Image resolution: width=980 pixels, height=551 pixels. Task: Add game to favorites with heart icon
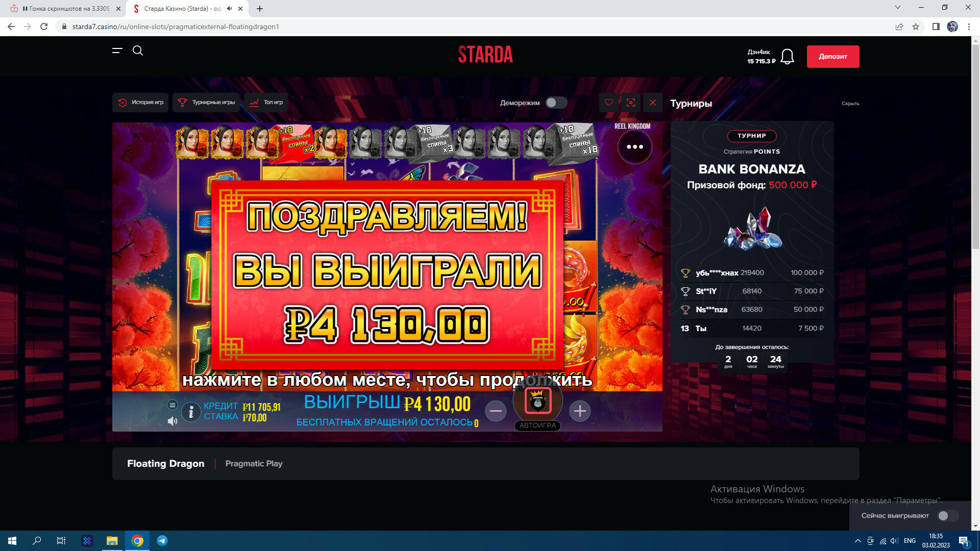click(x=608, y=103)
